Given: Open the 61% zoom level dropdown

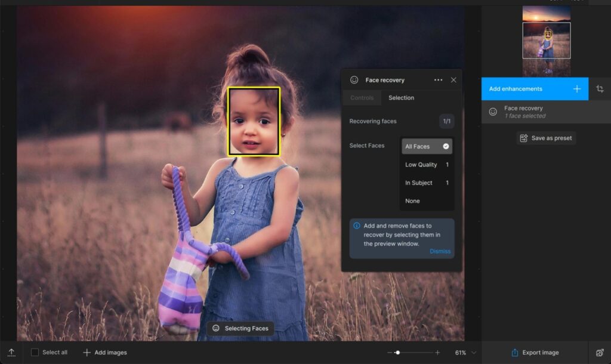Looking at the screenshot, I should 465,353.
